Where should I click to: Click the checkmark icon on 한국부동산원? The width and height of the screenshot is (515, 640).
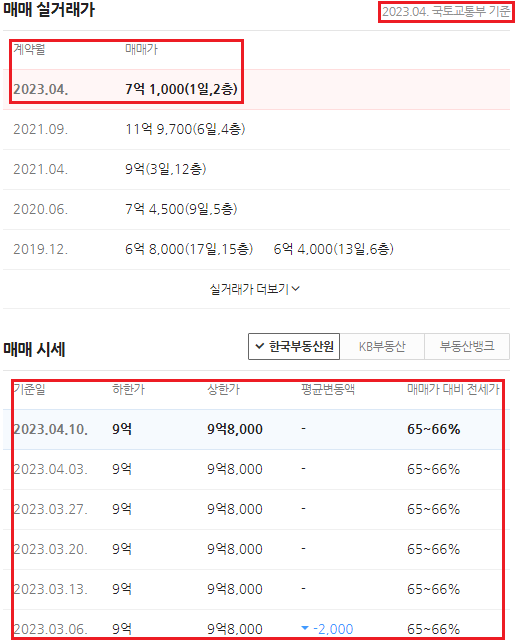(260, 346)
